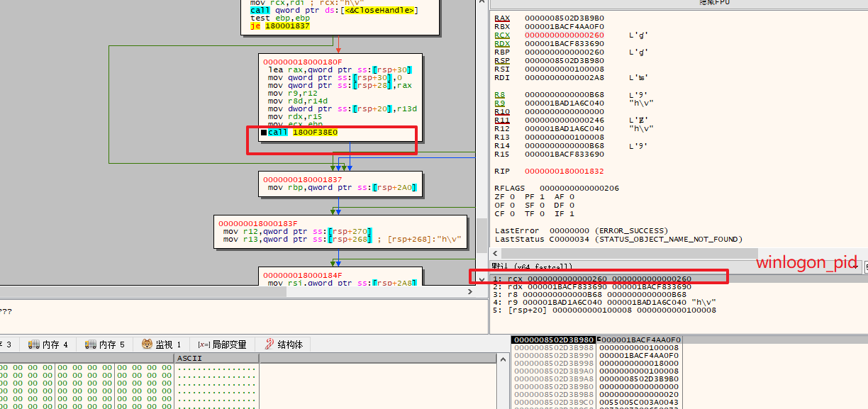This screenshot has width=868, height=409.
Task: Select the je 180001837 instruction
Action: (280, 26)
